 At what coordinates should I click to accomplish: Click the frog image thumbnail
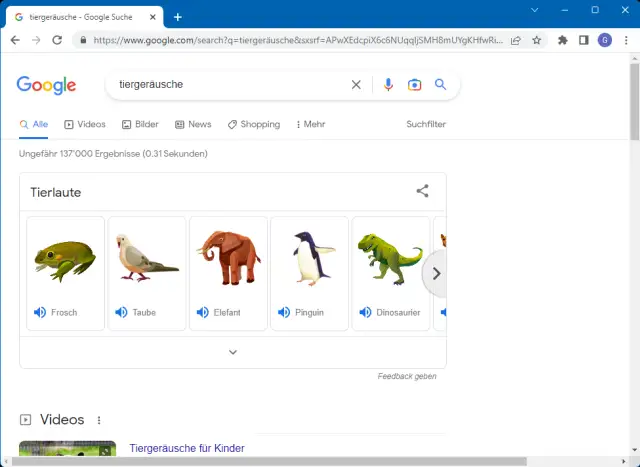coord(65,261)
